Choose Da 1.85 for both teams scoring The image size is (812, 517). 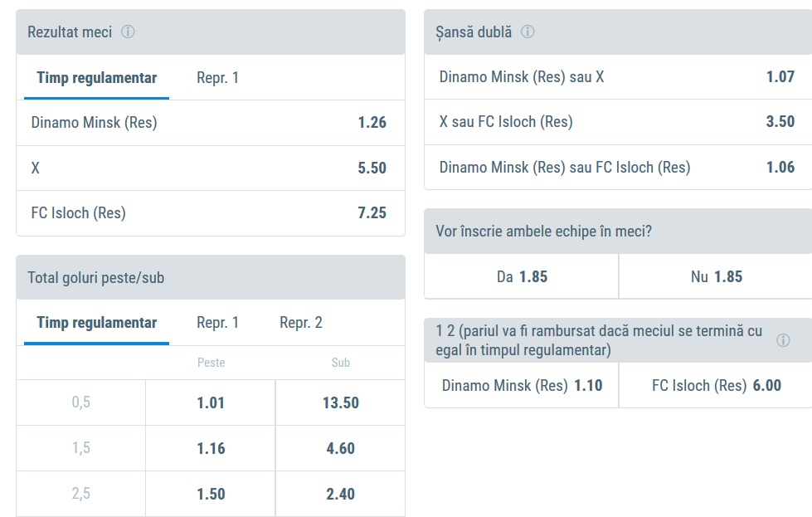click(x=522, y=276)
